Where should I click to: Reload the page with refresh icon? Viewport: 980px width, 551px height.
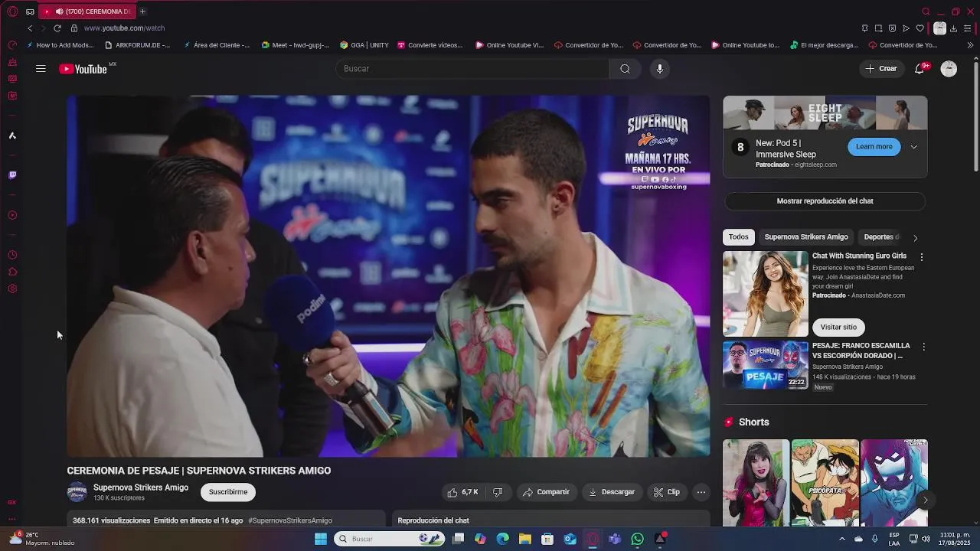click(57, 28)
